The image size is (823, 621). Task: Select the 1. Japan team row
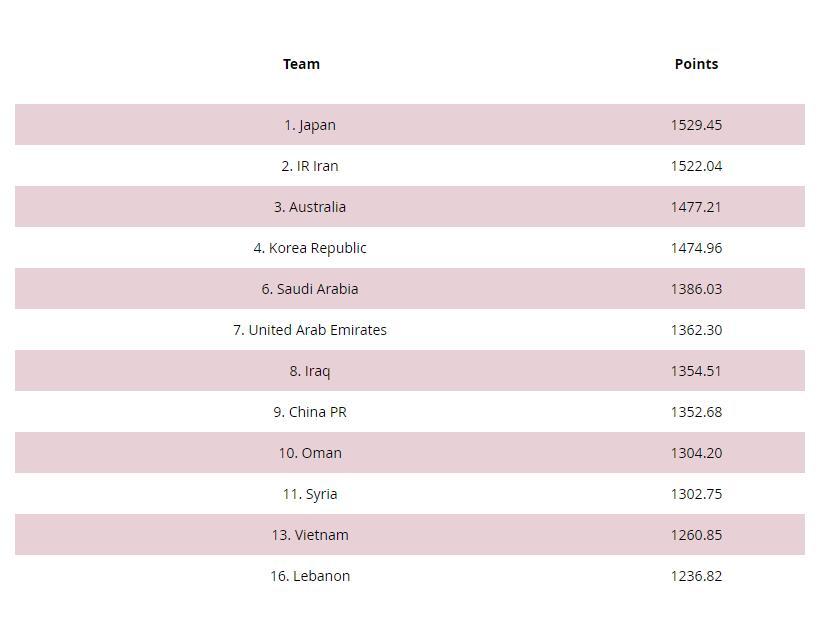pos(309,125)
